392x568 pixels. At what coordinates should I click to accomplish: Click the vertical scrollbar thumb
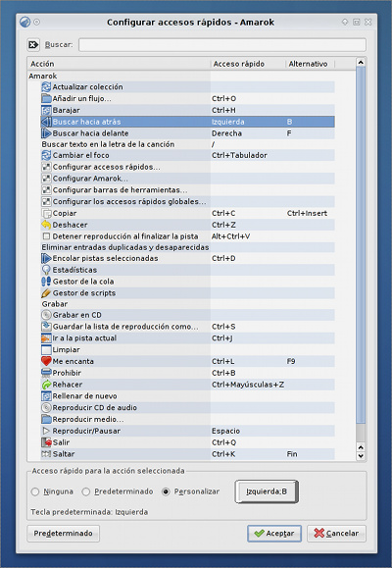coord(361,245)
